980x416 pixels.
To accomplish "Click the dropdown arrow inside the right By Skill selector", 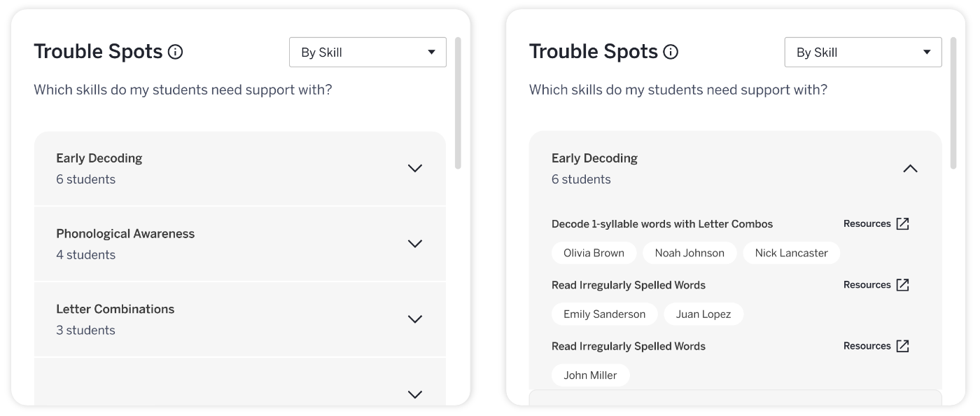I will tap(927, 52).
